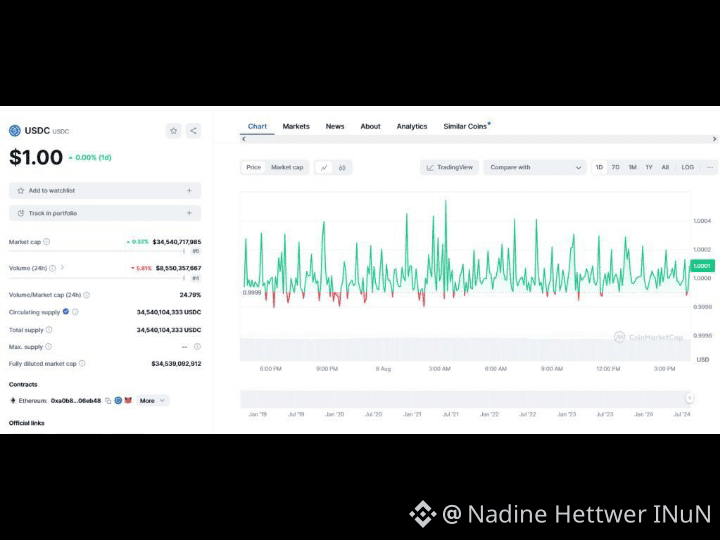
Task: Click the $1.00 price value
Action: [36, 158]
